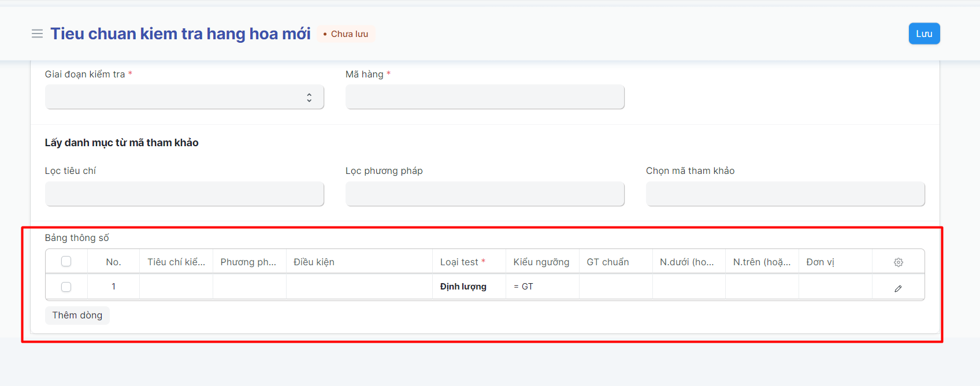Select the Định lượng cell in row 1
Image resolution: width=980 pixels, height=386 pixels.
click(x=469, y=287)
